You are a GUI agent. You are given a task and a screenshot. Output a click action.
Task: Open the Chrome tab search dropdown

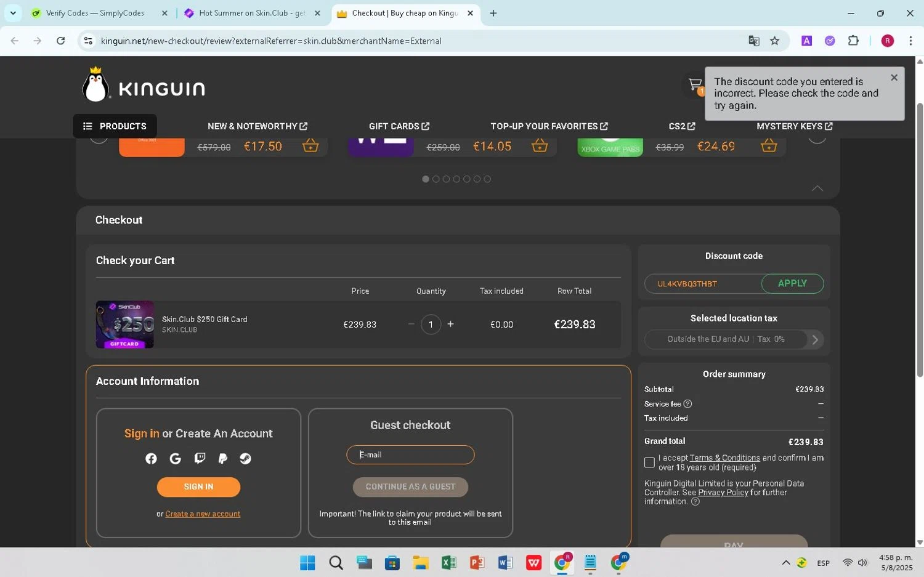tap(13, 13)
